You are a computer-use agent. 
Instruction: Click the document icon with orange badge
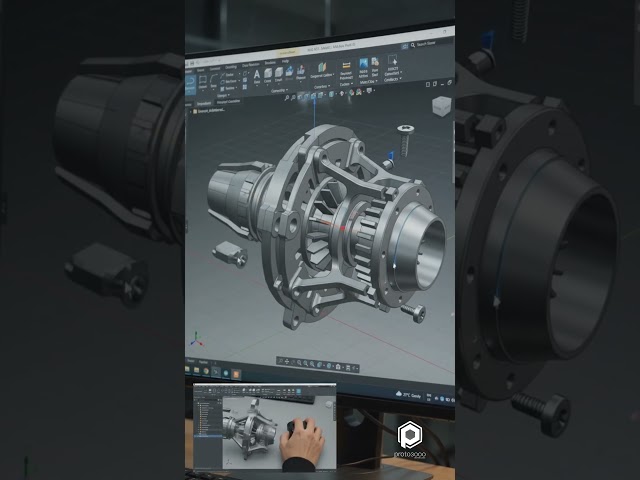click(x=375, y=62)
